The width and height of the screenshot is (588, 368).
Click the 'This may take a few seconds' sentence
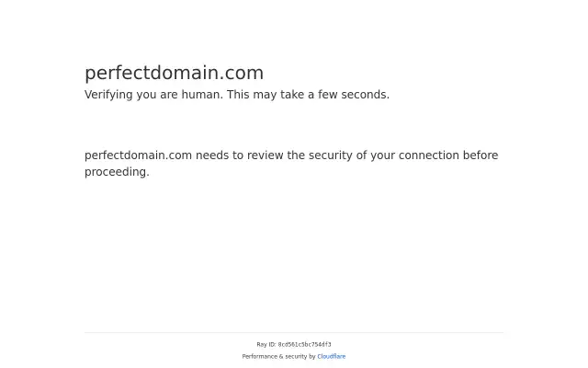coord(308,95)
